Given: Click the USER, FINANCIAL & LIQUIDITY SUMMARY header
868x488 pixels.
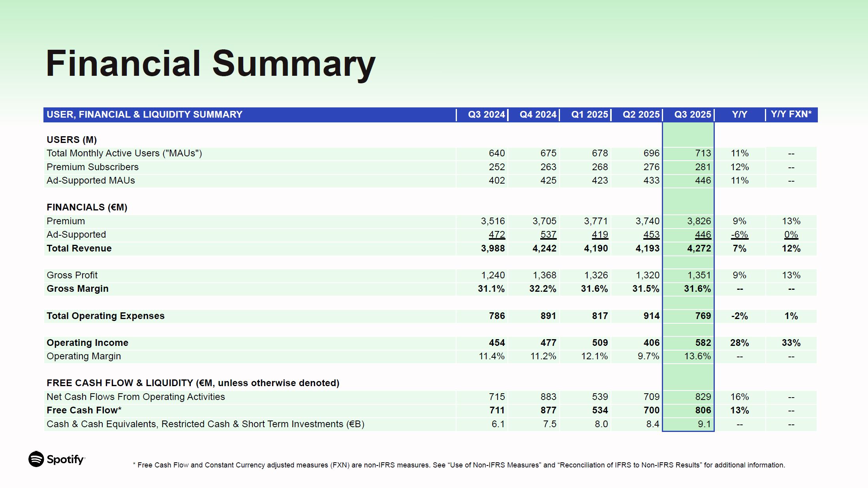Looking at the screenshot, I should point(144,114).
